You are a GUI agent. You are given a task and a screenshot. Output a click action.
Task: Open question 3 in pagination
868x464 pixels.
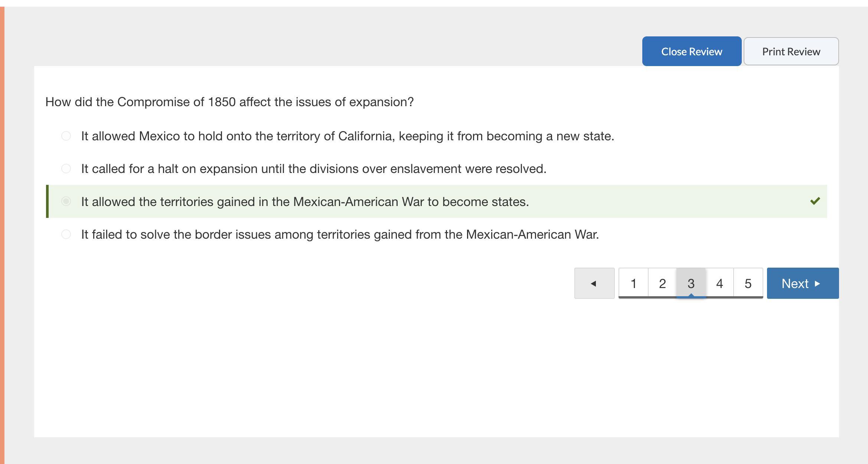pyautogui.click(x=691, y=283)
